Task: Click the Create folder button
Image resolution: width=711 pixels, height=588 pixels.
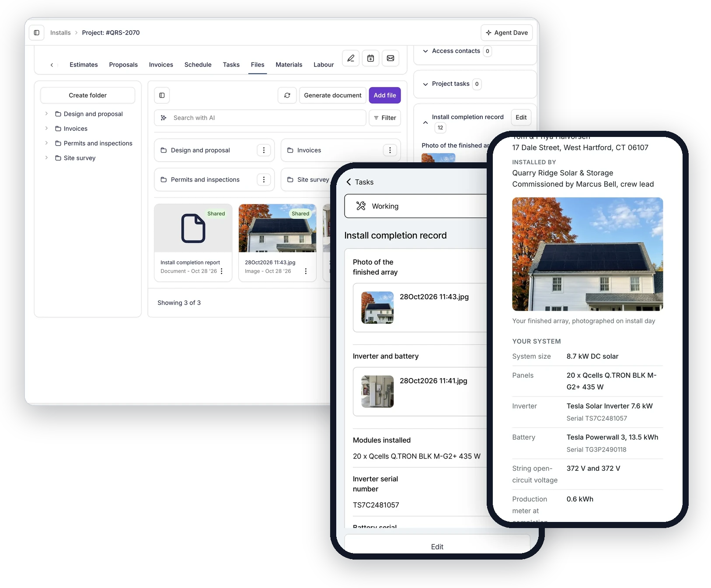Action: tap(88, 95)
